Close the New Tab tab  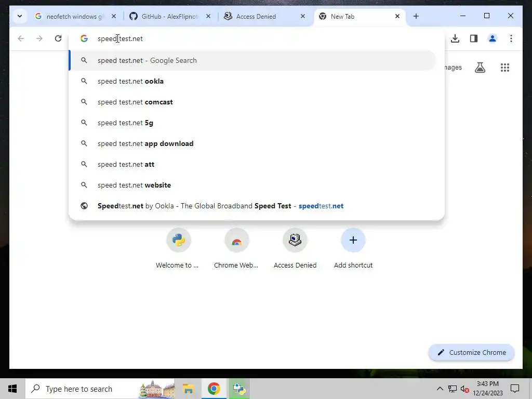(x=397, y=16)
